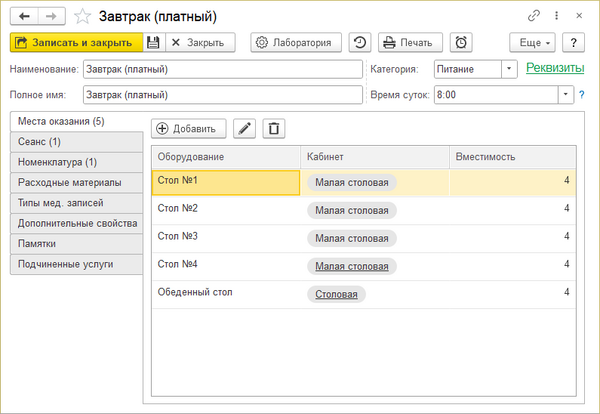
Task: Select the Стол №1 cell
Action: pyautogui.click(x=226, y=183)
